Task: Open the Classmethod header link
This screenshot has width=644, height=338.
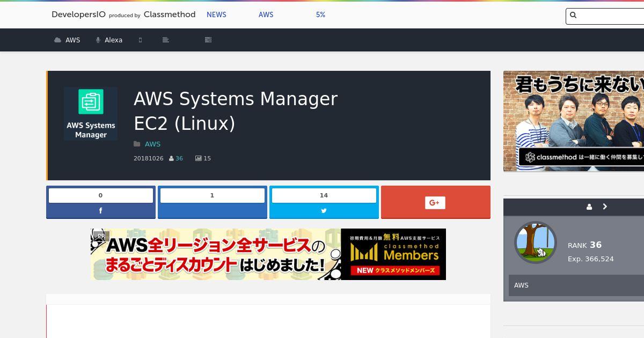Action: click(x=170, y=14)
